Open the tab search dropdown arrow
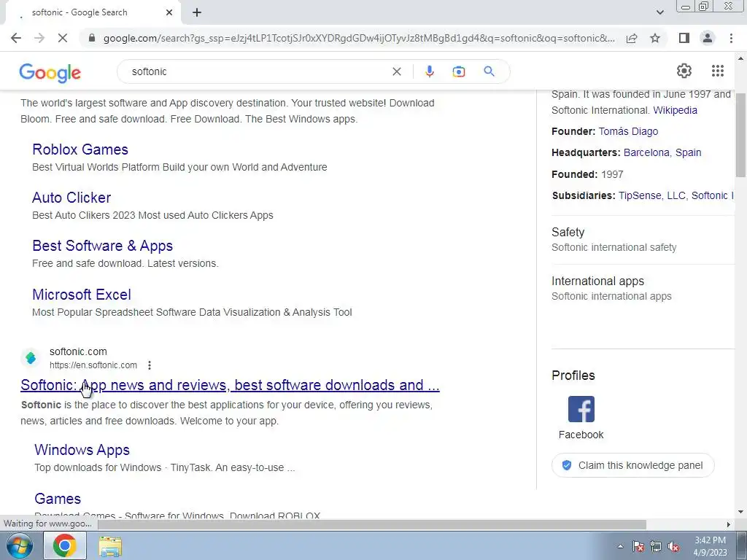Screen dimensions: 747x560 pyautogui.click(x=659, y=12)
